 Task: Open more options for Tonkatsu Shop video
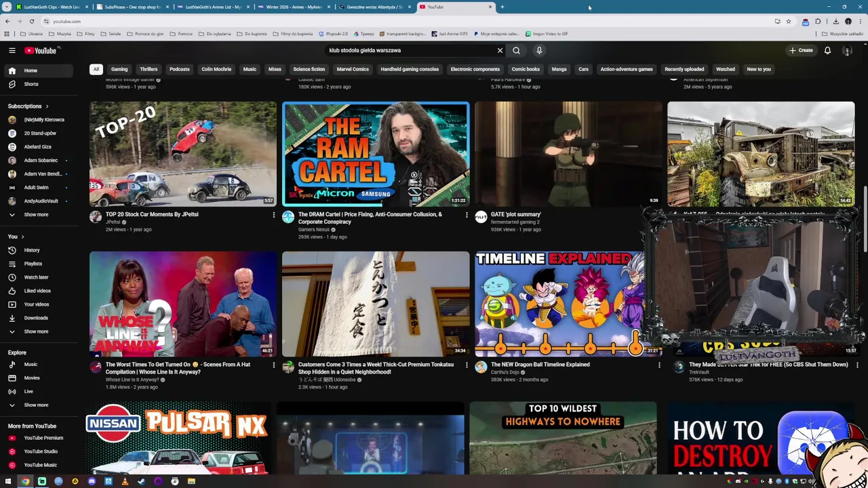pyautogui.click(x=467, y=365)
